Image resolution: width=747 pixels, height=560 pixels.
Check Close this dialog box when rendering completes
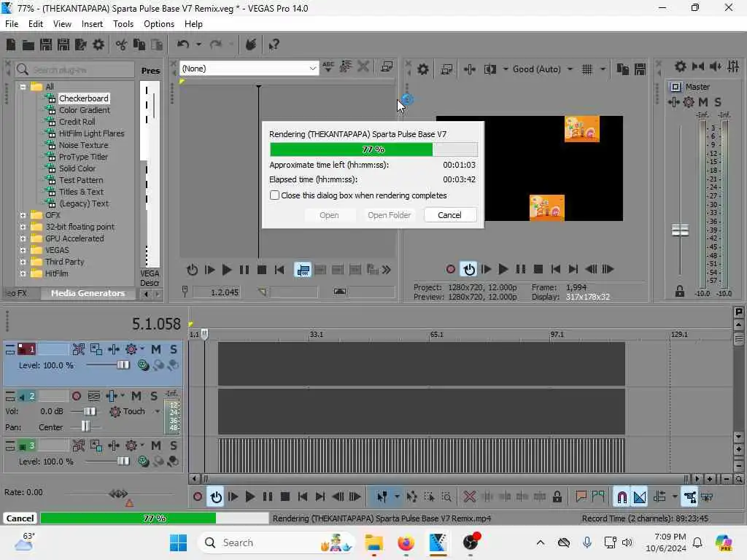tap(274, 195)
